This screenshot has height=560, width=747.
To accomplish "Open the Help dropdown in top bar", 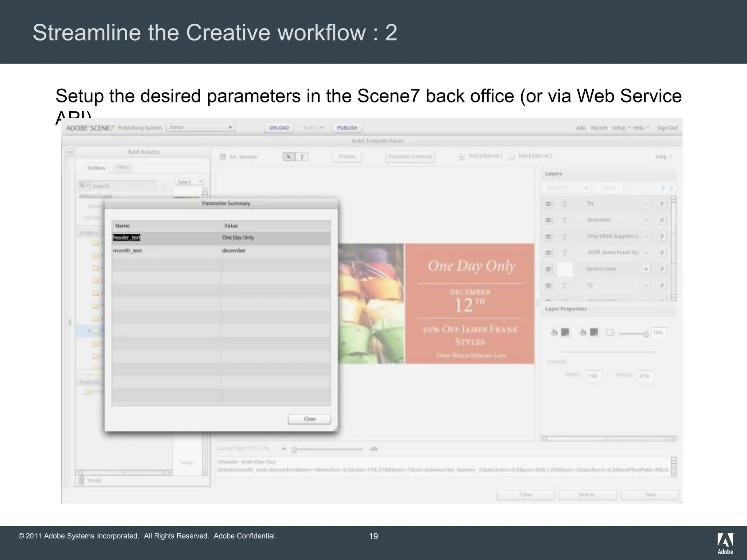I will [x=641, y=128].
